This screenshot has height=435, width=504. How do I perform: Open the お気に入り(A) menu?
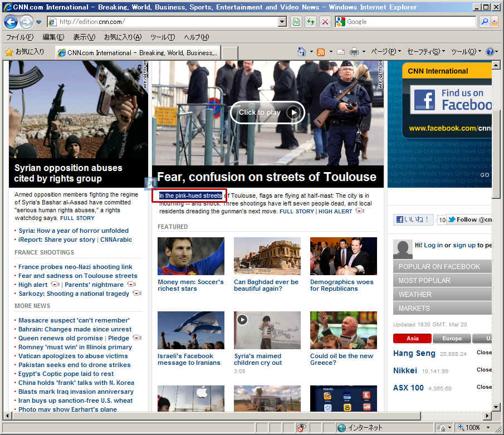coord(123,37)
